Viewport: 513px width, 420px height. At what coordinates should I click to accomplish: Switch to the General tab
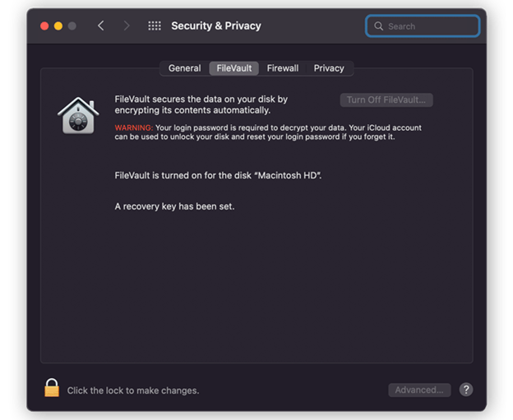pyautogui.click(x=184, y=68)
